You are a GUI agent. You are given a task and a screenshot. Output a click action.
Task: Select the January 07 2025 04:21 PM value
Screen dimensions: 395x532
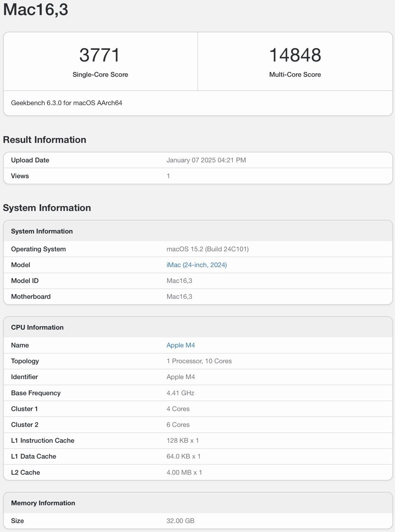coord(206,160)
